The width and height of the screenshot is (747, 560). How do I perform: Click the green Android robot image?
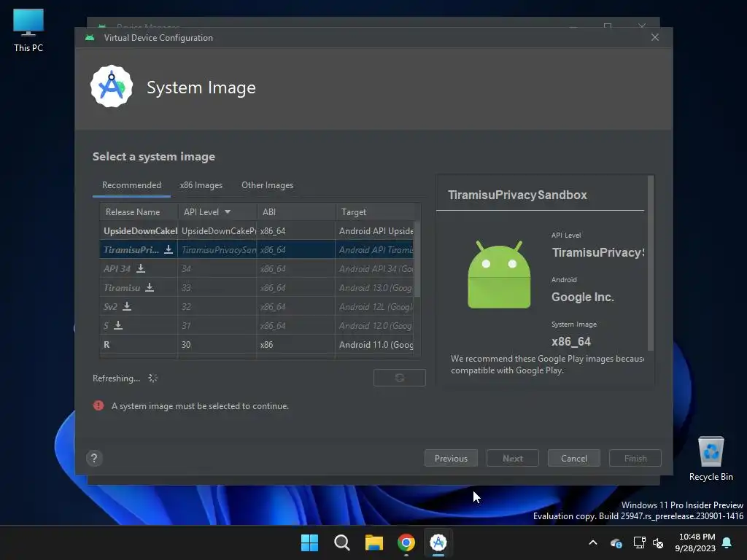pyautogui.click(x=499, y=275)
